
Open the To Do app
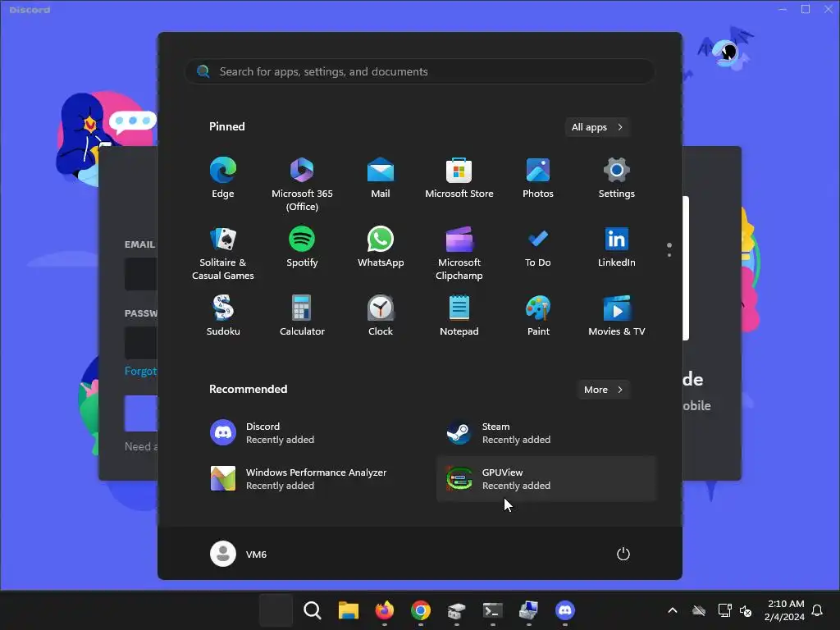538,248
